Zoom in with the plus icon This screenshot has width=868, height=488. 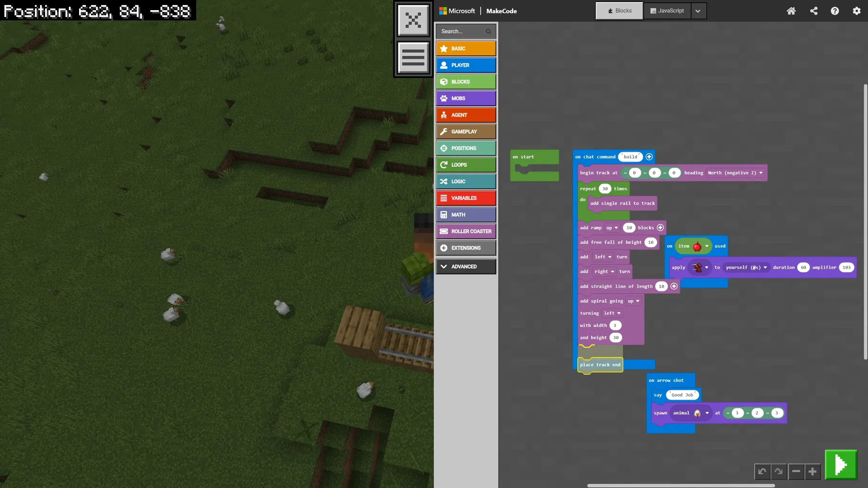pyautogui.click(x=813, y=471)
